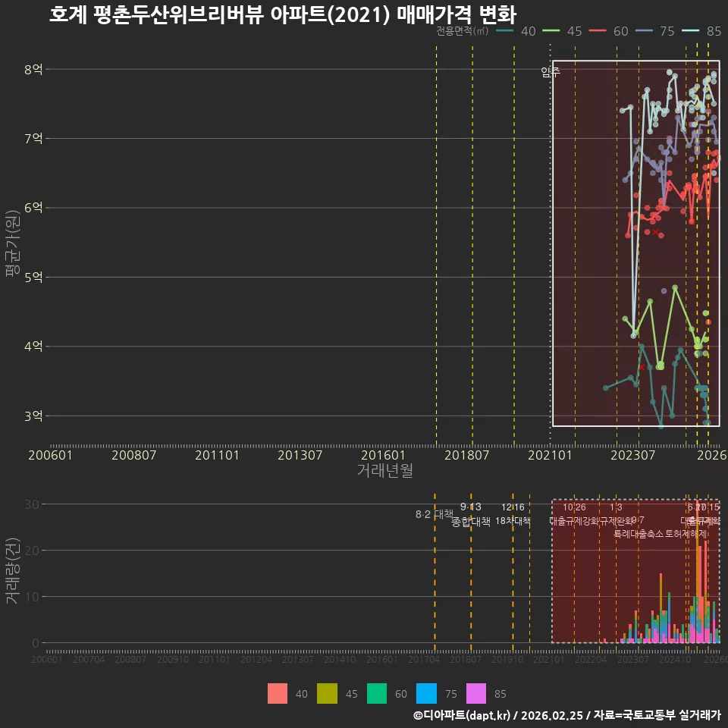
Task: Select the blue 75 swatch in bottom legend
Action: coord(426,694)
